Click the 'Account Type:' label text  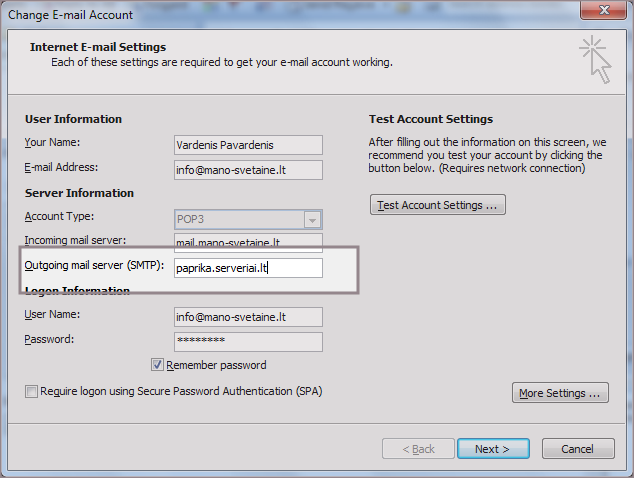58,217
